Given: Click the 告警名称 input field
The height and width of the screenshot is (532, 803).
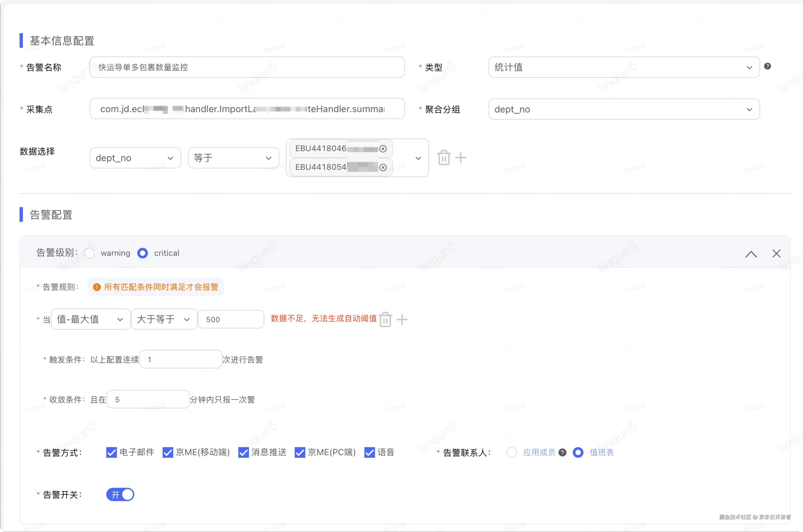Looking at the screenshot, I should 247,68.
